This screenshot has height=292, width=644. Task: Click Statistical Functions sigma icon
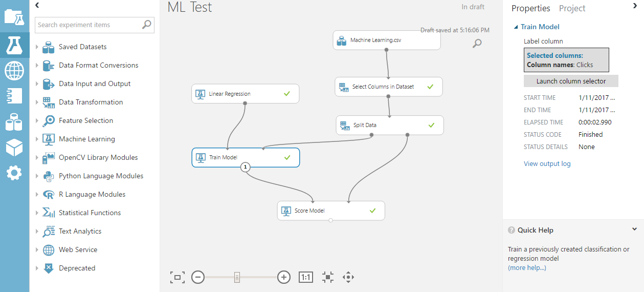click(49, 213)
